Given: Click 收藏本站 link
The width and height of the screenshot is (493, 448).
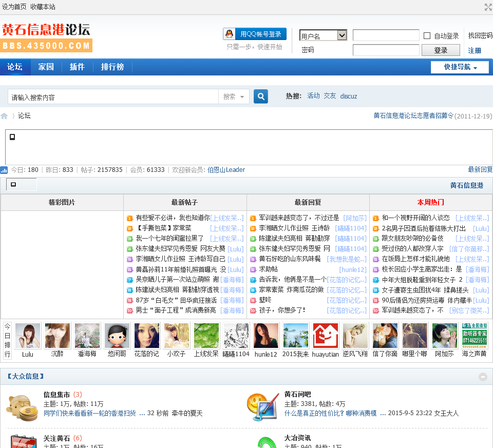Looking at the screenshot, I should point(43,7).
